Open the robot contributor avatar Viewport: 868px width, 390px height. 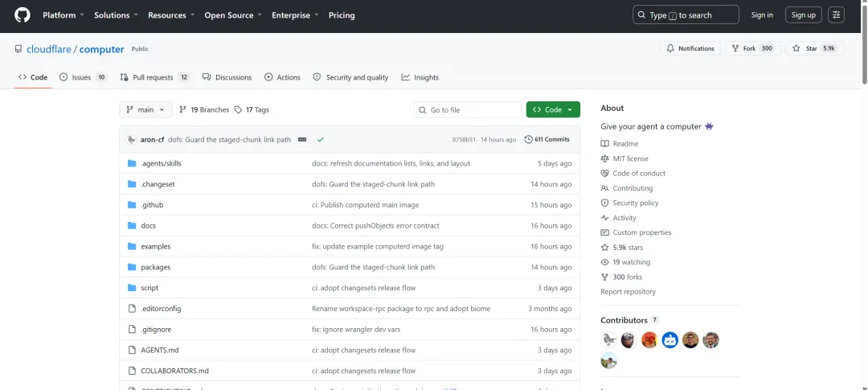coord(669,339)
